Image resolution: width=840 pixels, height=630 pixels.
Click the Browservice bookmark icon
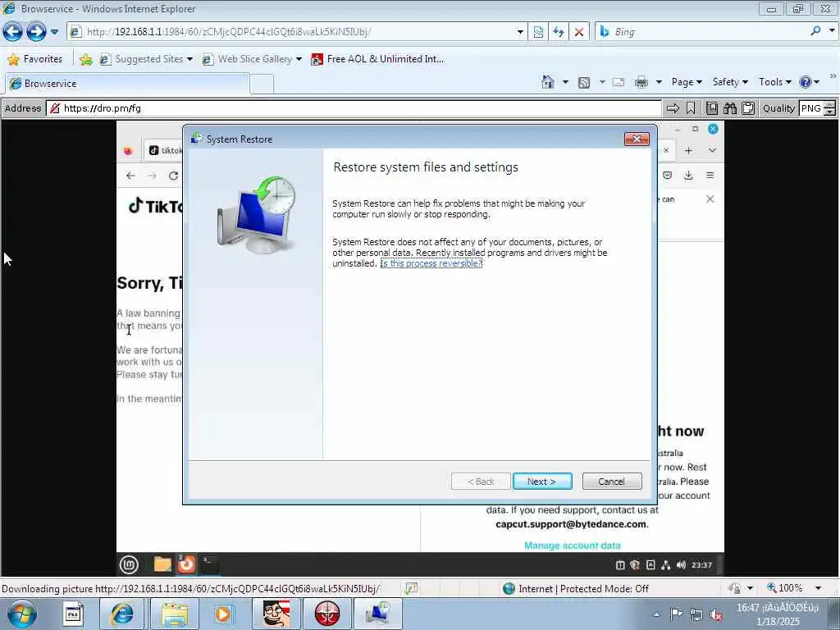[x=691, y=108]
